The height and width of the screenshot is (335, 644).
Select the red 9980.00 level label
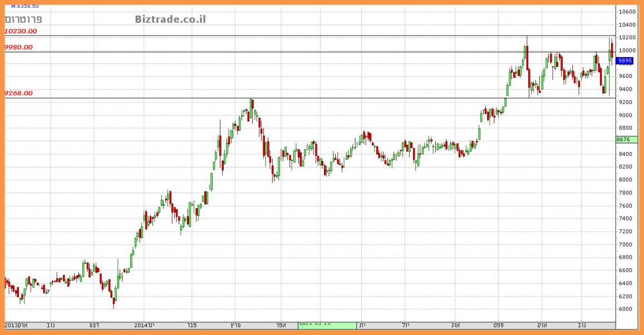(x=18, y=48)
